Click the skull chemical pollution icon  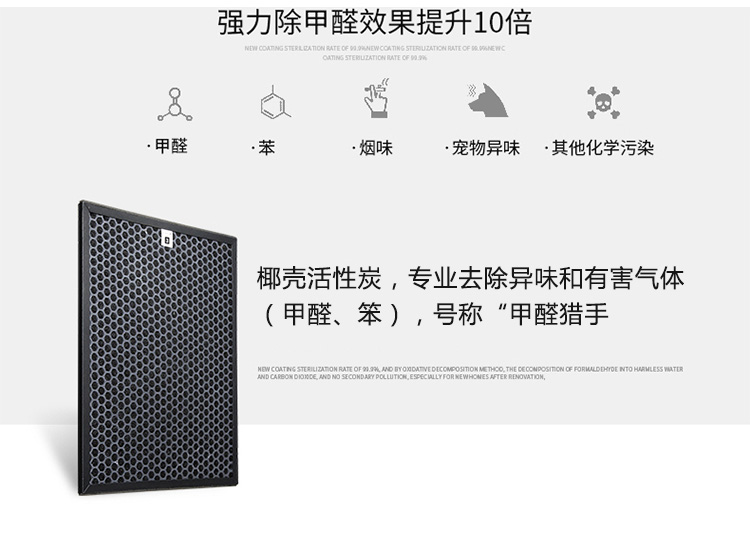click(x=603, y=102)
